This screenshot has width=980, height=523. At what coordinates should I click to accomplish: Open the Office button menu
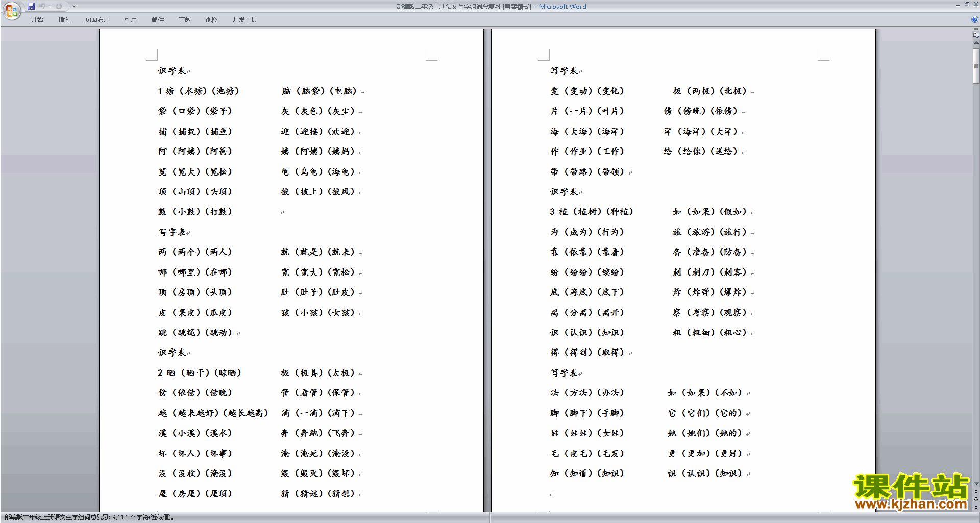11,11
